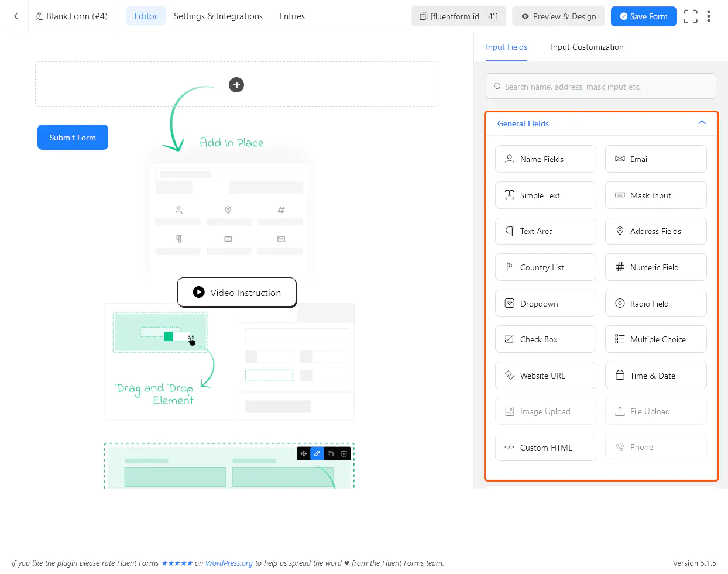Add the Multiple Choice field

655,339
